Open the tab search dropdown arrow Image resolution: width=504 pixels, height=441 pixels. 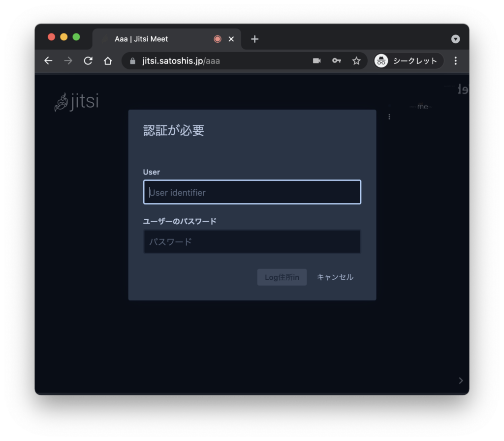(x=455, y=39)
